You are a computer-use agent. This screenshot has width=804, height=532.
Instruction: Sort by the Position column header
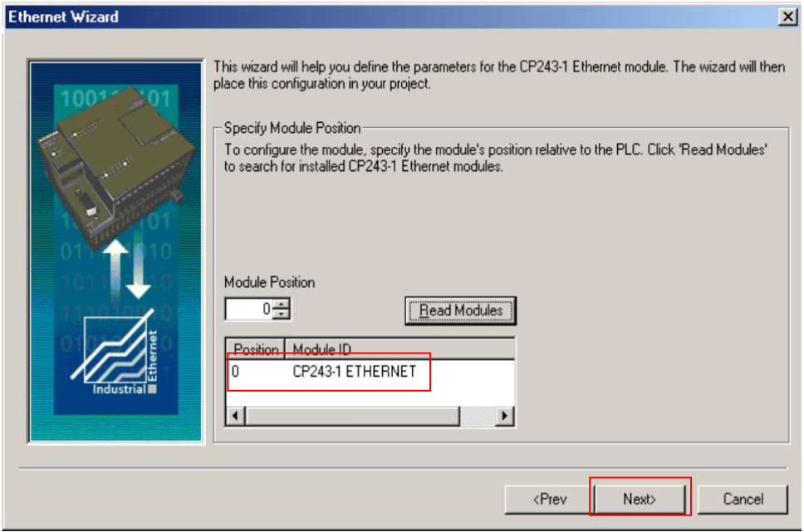[255, 349]
